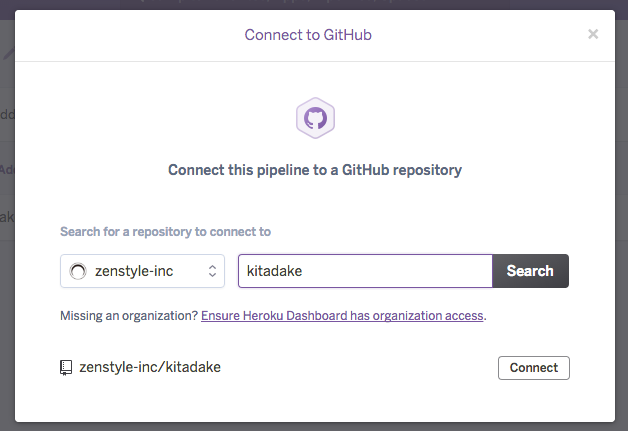Click the up-down chevron on the organization selector

pos(213,271)
